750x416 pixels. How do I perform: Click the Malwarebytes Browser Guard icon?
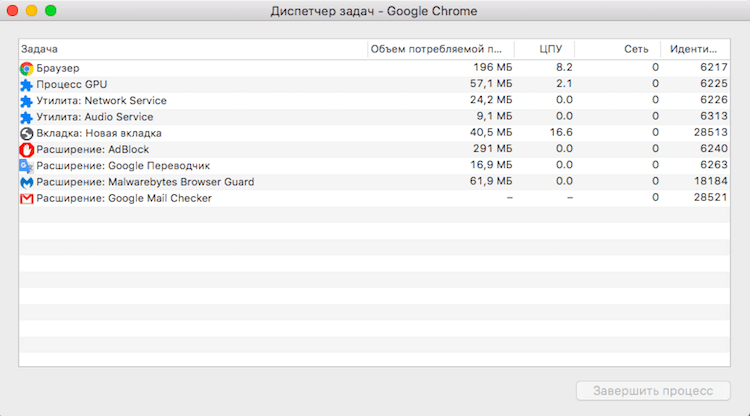[x=27, y=182]
